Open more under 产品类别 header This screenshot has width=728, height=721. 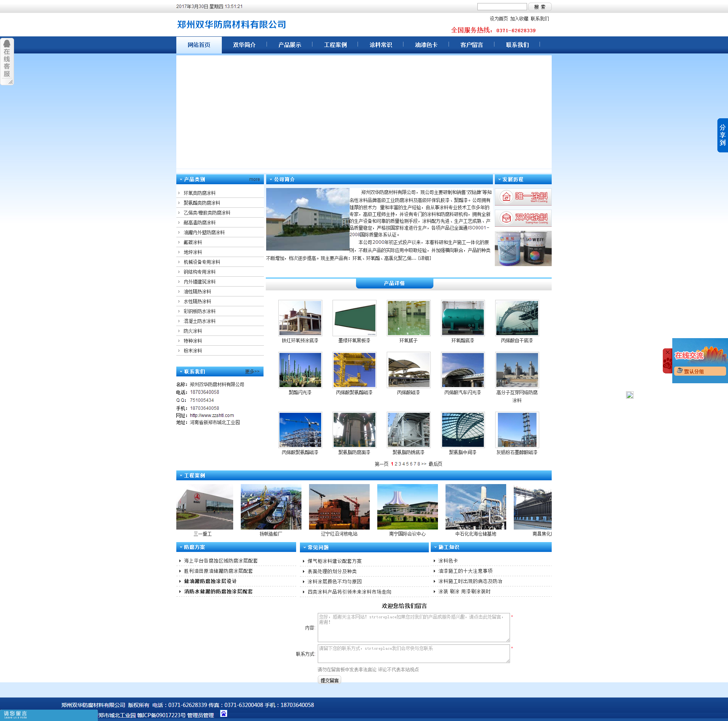coord(254,179)
